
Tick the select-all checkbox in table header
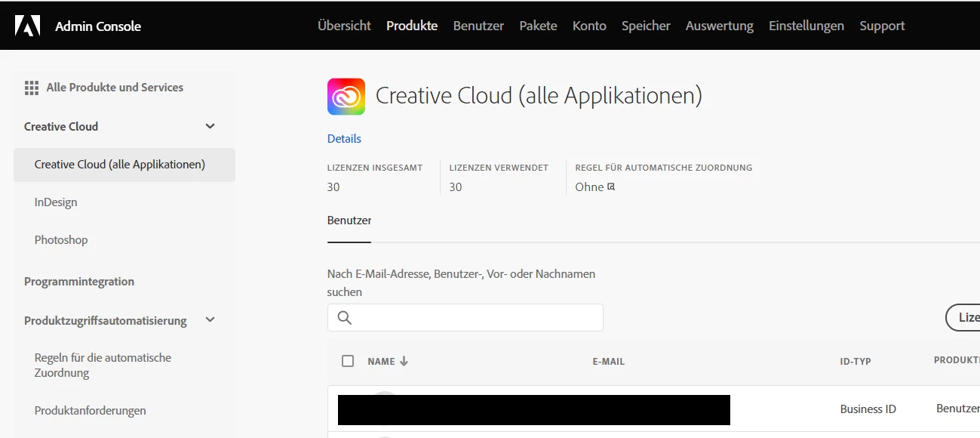coord(348,361)
